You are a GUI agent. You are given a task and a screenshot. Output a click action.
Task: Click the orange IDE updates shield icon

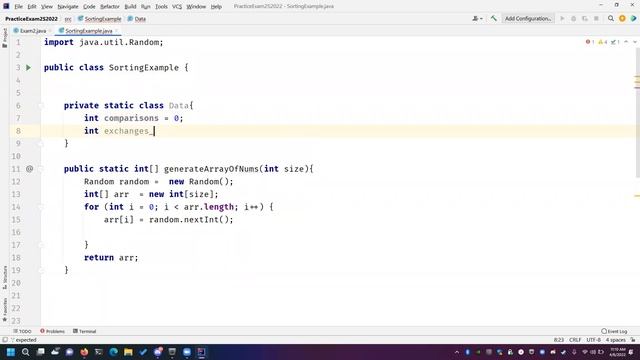622,18
